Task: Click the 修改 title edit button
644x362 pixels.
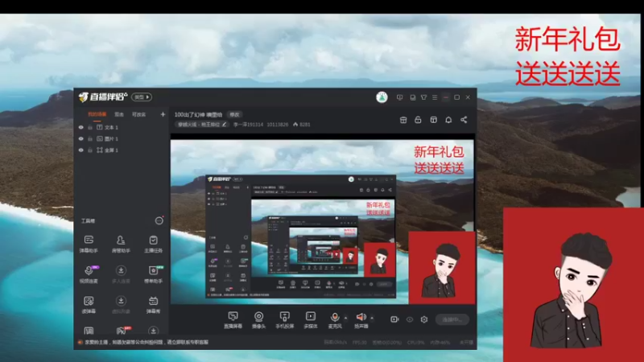Action: 234,114
